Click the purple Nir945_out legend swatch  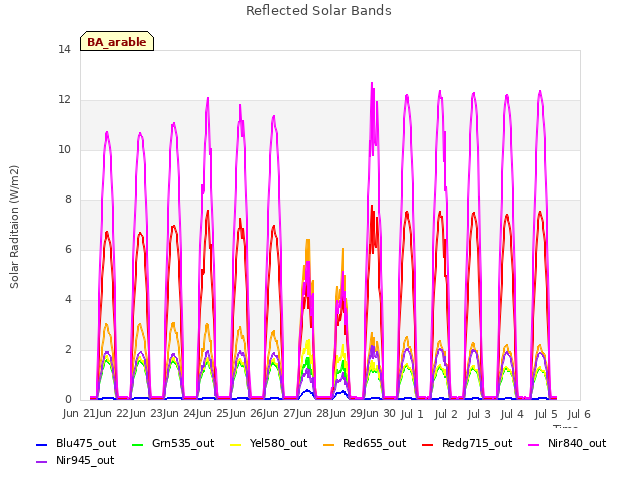(42, 462)
